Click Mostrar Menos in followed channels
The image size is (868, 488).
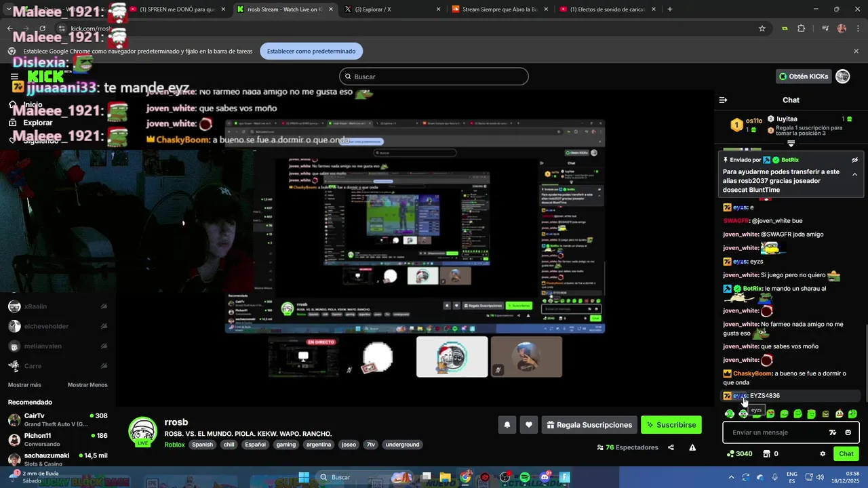(x=87, y=385)
